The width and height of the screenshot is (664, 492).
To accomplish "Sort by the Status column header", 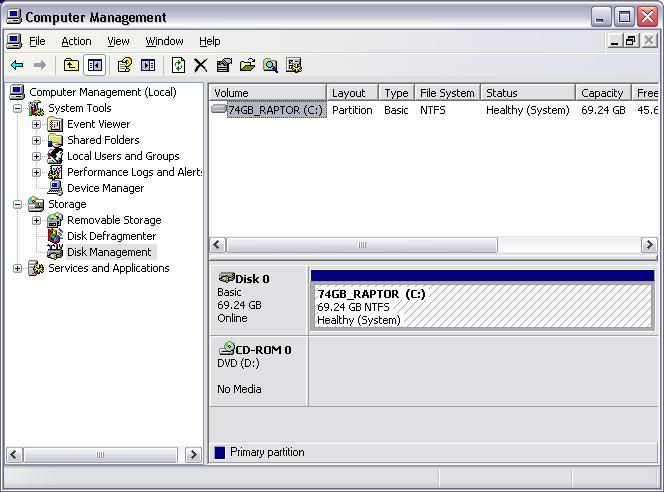I will click(x=528, y=93).
